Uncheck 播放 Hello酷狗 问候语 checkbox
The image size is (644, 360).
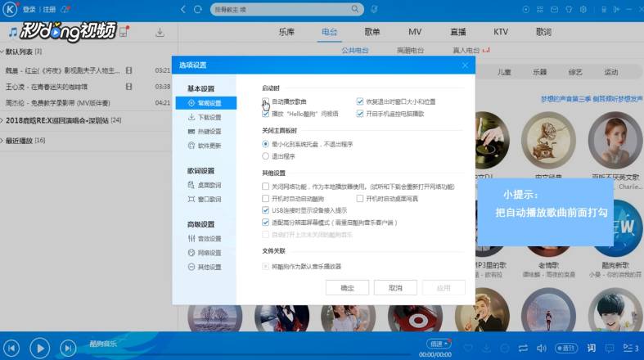tap(265, 114)
